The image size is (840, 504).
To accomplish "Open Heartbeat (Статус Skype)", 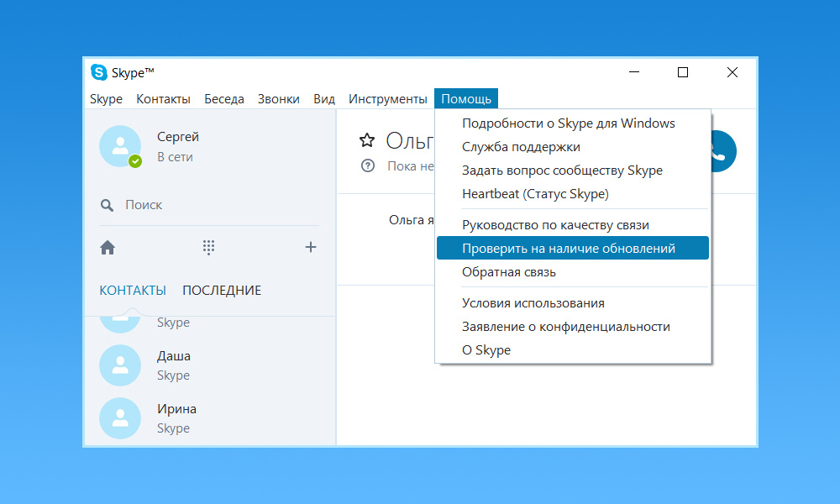I will coord(573,194).
